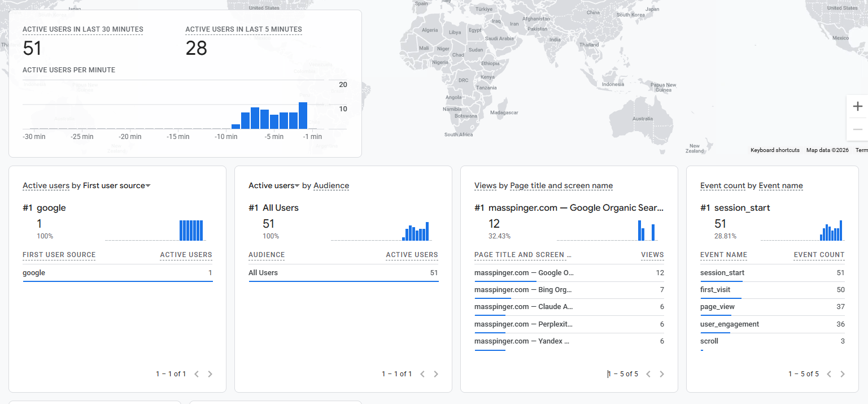Click Active Users in Last 30 Minutes label
The image size is (868, 404).
coord(83,29)
